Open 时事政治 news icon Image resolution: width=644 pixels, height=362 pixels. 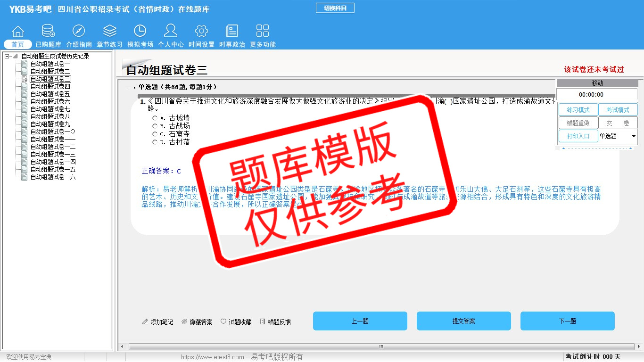coord(232,32)
